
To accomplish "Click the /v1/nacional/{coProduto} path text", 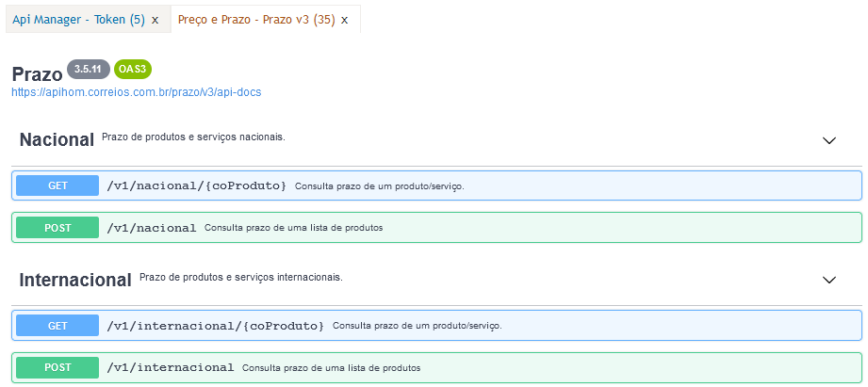I will pyautogui.click(x=197, y=185).
